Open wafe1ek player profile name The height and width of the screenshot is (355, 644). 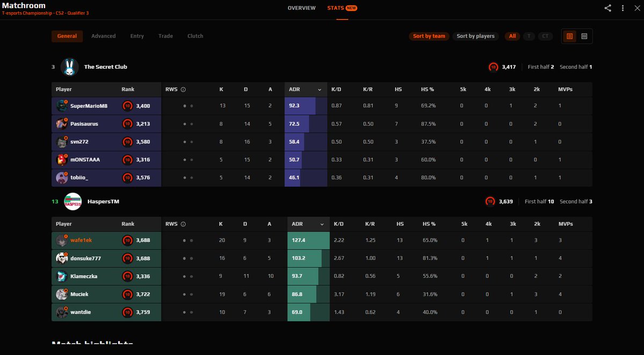[81, 241]
